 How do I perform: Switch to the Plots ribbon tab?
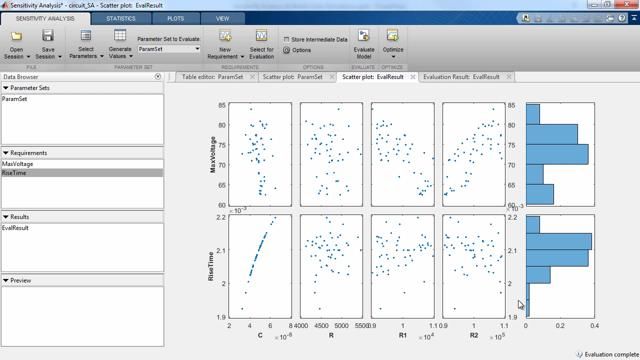coord(176,19)
